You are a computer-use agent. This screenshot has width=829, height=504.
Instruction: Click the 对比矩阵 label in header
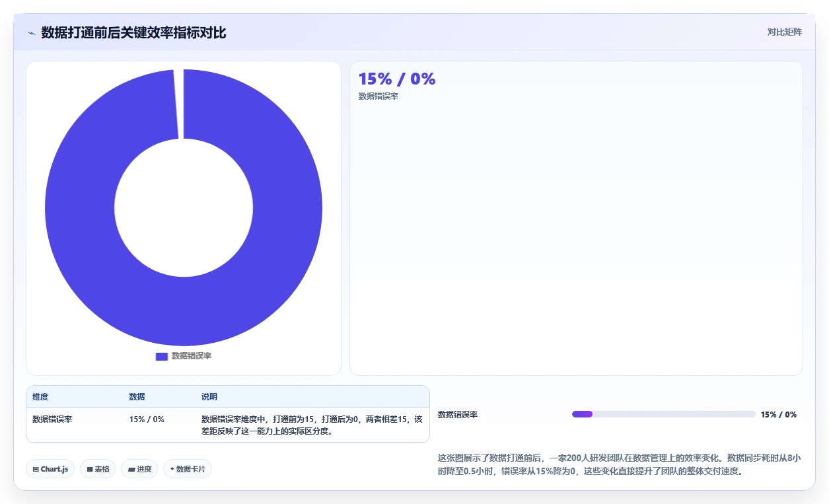pyautogui.click(x=784, y=32)
